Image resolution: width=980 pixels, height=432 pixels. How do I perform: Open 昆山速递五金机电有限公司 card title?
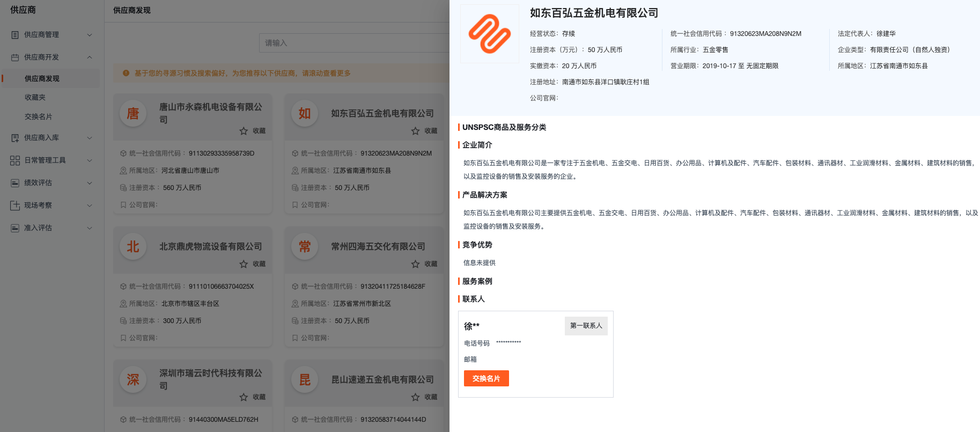point(382,380)
